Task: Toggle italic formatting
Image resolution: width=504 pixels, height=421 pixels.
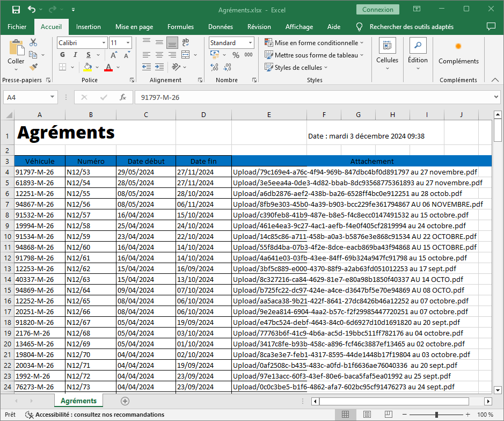Action: point(75,55)
